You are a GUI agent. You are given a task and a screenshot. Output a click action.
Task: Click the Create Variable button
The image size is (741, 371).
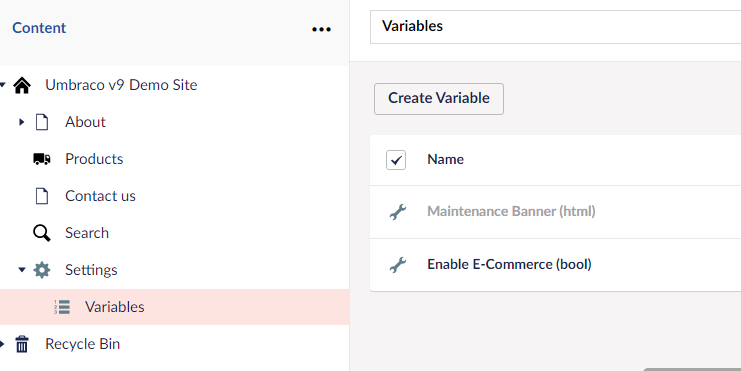click(439, 99)
